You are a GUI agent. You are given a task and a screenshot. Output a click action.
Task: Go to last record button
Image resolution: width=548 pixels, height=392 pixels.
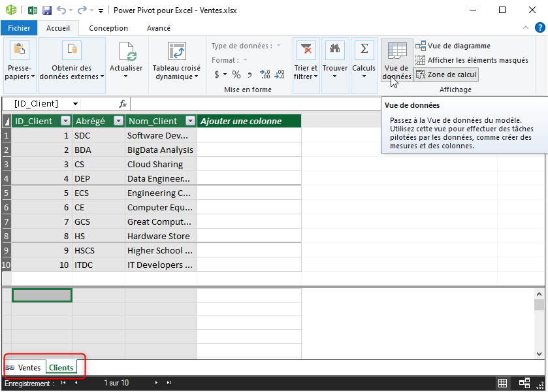click(169, 383)
